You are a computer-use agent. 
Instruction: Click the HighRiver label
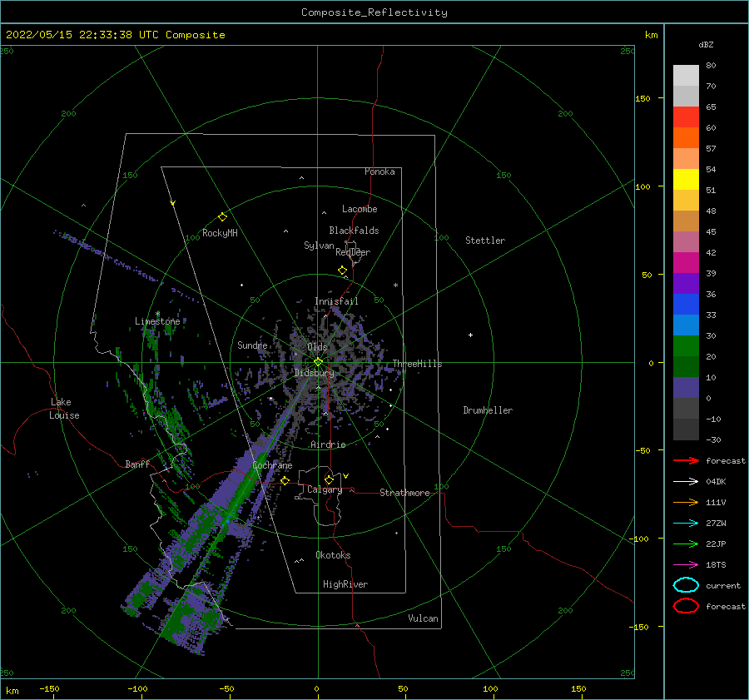click(x=345, y=584)
